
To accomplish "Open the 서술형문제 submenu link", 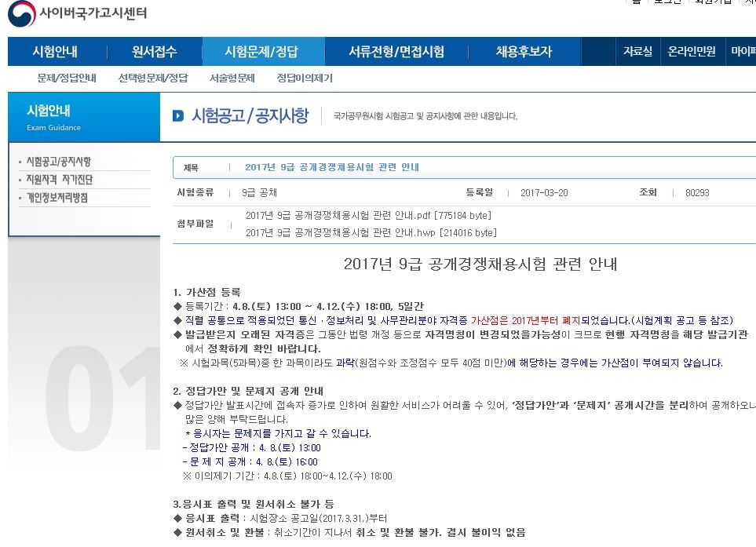I will (x=232, y=78).
